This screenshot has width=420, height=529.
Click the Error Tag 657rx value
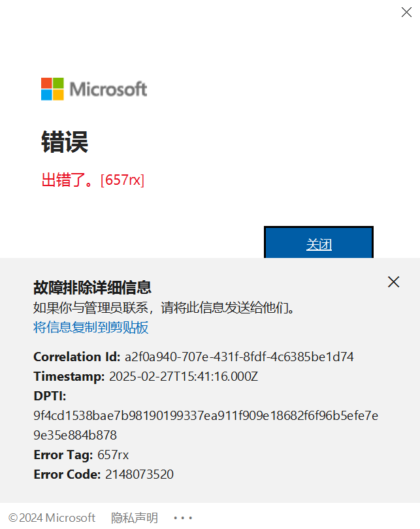coord(113,455)
